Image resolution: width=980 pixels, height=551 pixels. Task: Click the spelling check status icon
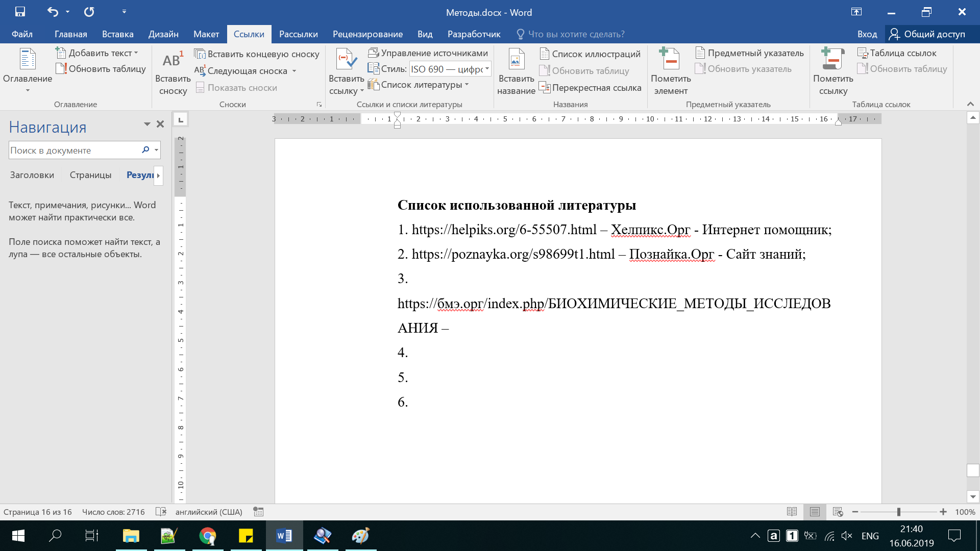pyautogui.click(x=161, y=512)
